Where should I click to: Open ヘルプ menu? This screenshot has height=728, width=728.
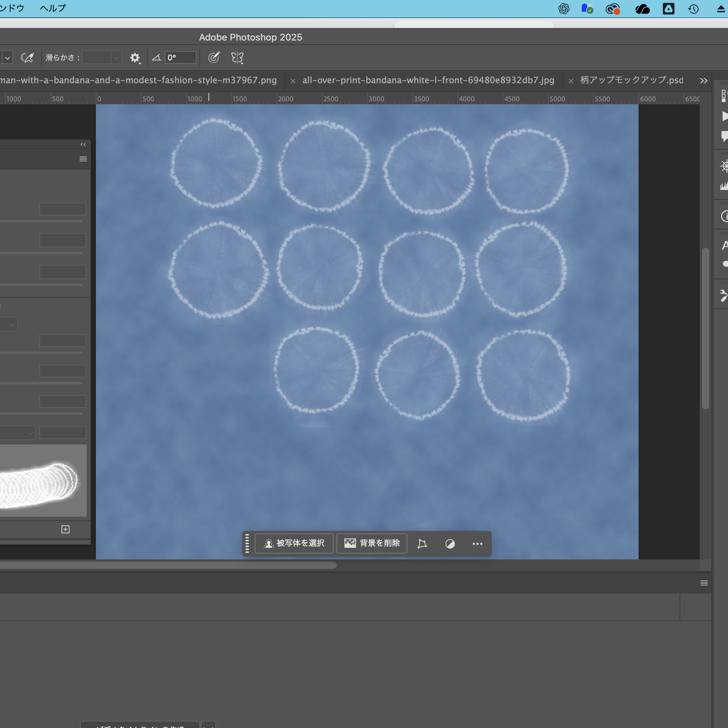point(53,8)
